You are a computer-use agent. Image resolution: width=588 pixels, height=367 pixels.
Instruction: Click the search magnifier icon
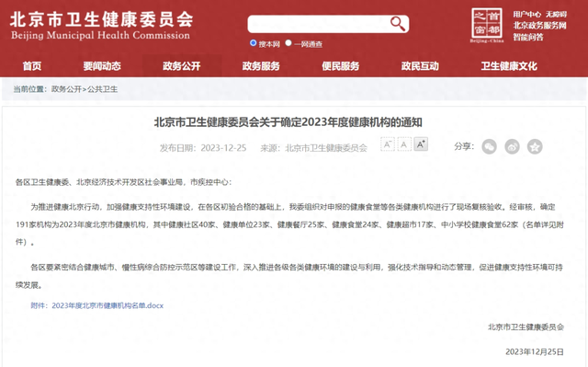[x=398, y=24]
